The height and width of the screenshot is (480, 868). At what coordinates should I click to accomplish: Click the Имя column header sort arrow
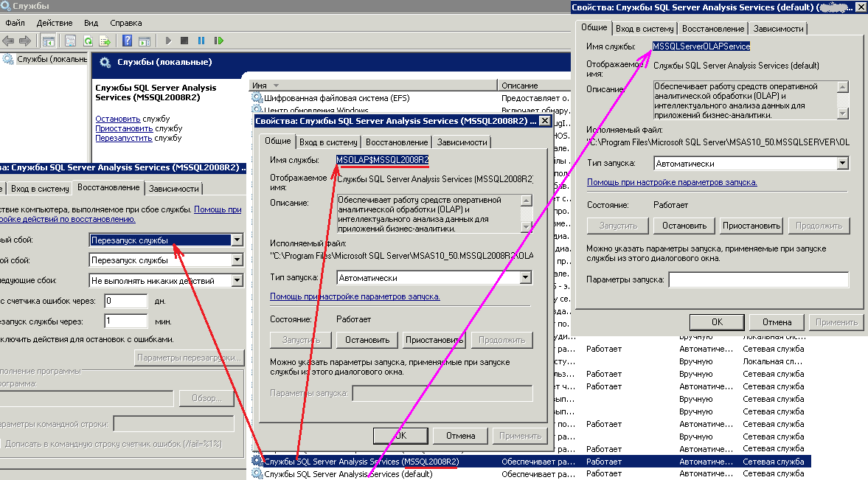click(276, 86)
